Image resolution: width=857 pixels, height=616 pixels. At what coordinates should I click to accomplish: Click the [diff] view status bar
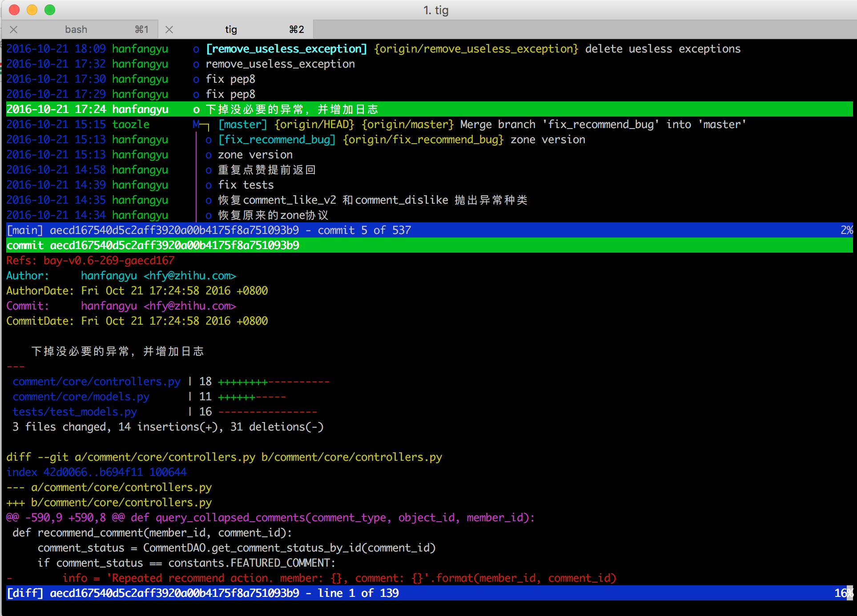click(427, 593)
